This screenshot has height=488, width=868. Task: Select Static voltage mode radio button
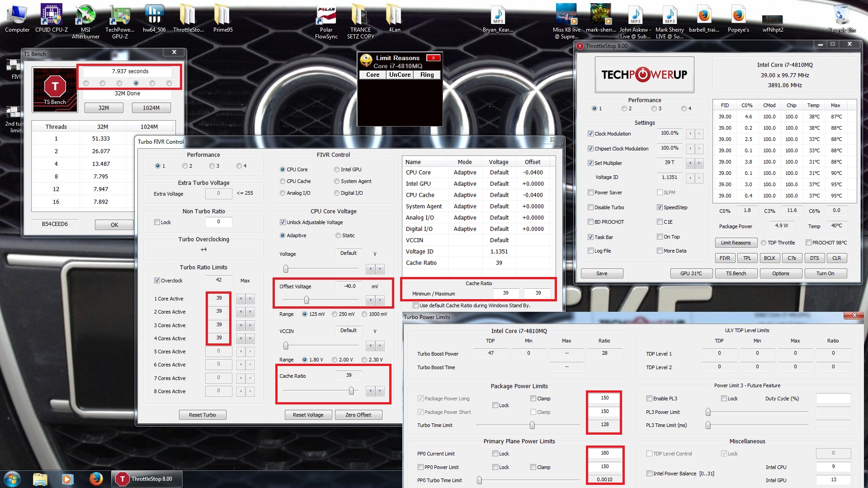pos(338,235)
